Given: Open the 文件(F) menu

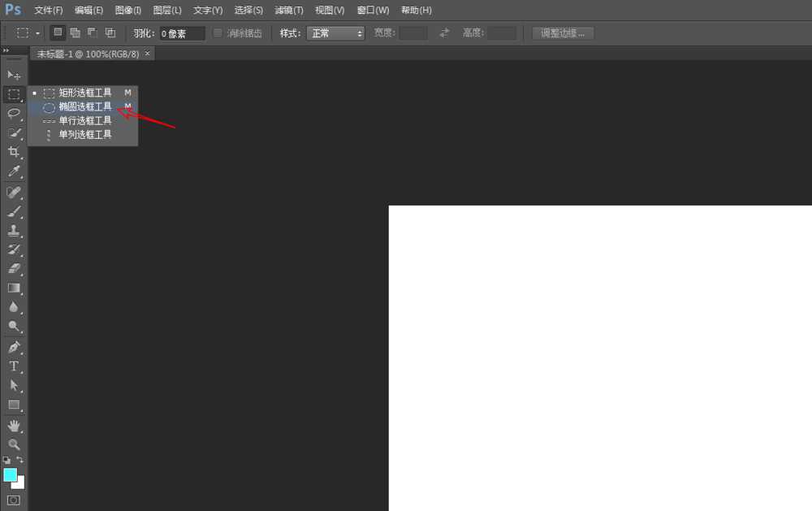Looking at the screenshot, I should point(49,10).
